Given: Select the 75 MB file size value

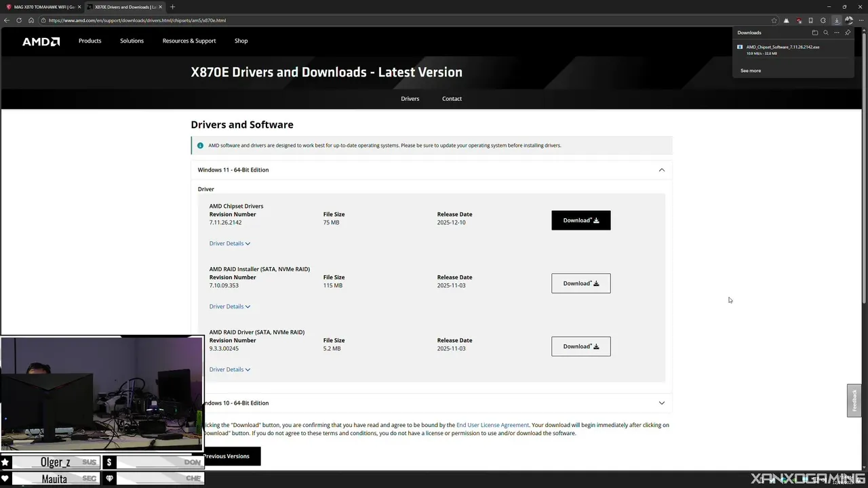Looking at the screenshot, I should tap(331, 222).
